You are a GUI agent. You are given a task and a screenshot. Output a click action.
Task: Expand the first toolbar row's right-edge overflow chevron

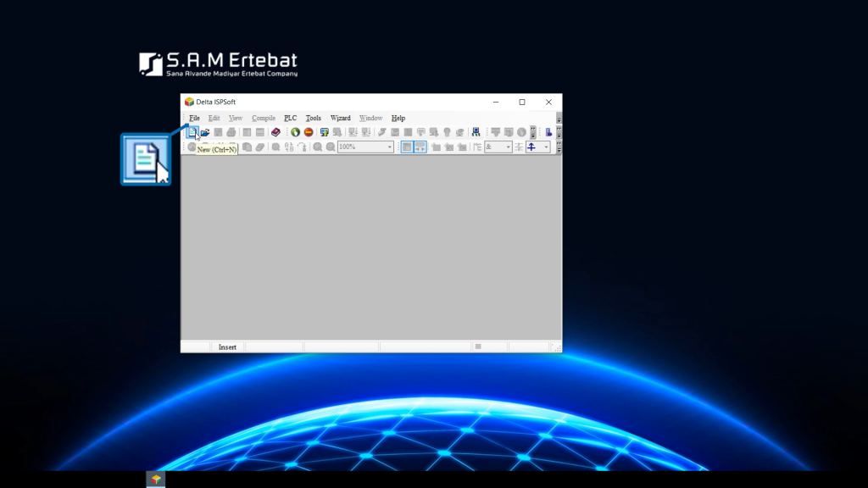559,132
